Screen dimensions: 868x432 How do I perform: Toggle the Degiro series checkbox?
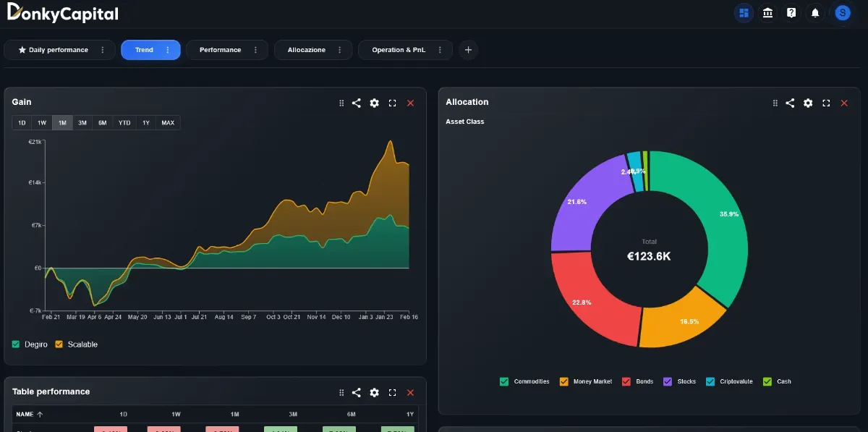(x=16, y=344)
